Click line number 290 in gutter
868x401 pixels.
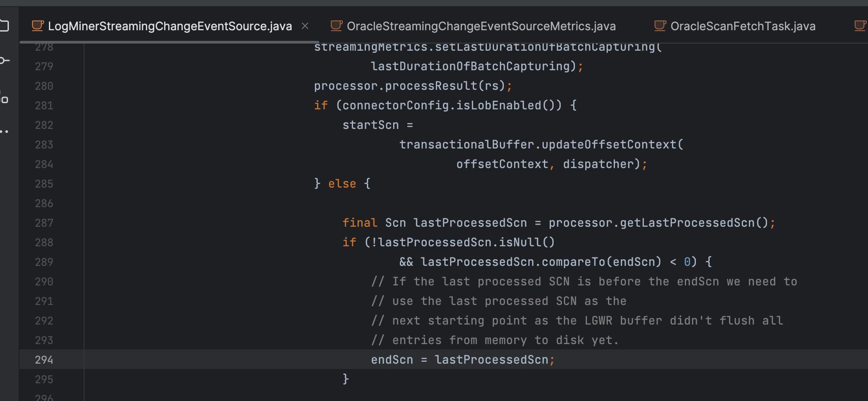point(44,281)
